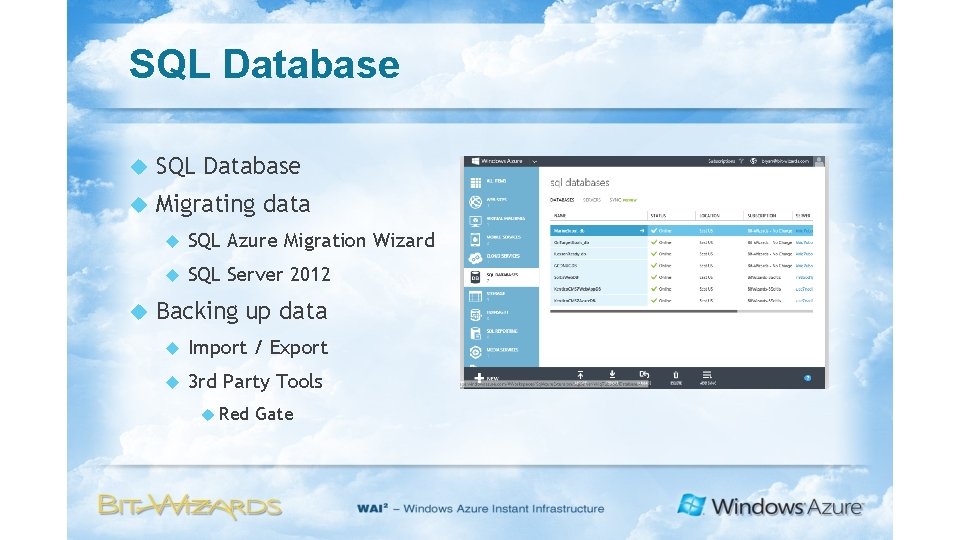Click the Import up-arrow icon in command bar

pos(580,375)
